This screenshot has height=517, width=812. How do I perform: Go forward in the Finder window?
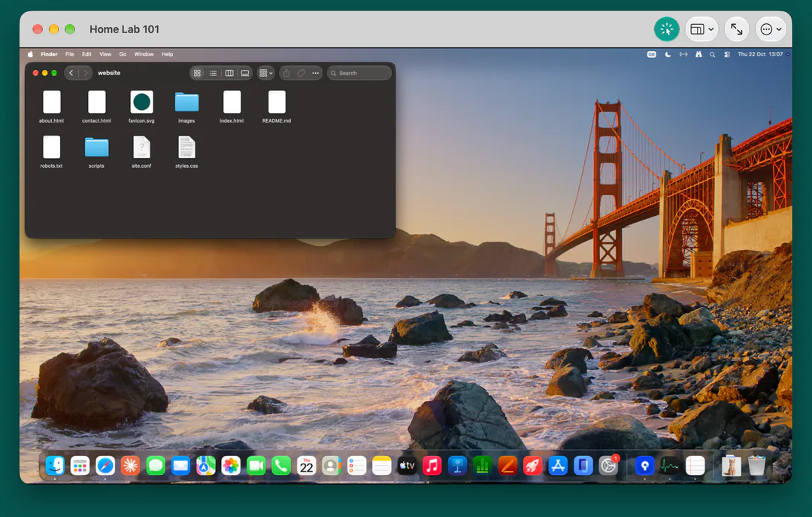click(x=86, y=73)
